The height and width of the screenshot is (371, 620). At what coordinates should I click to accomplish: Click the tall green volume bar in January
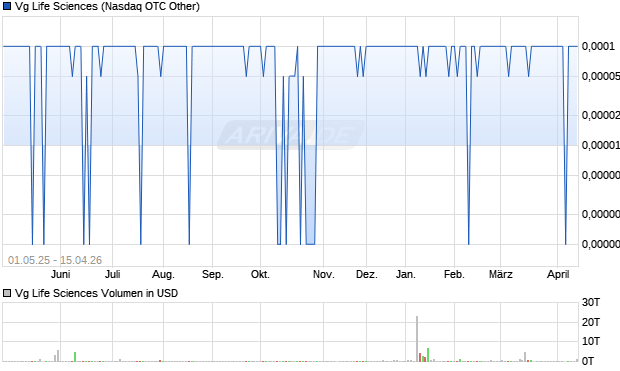coord(428,355)
